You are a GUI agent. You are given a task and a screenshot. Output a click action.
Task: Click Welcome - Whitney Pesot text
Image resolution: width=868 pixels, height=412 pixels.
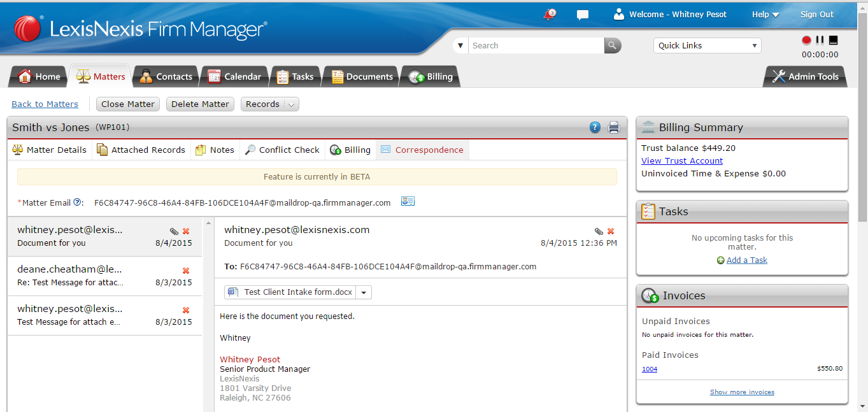[678, 15]
